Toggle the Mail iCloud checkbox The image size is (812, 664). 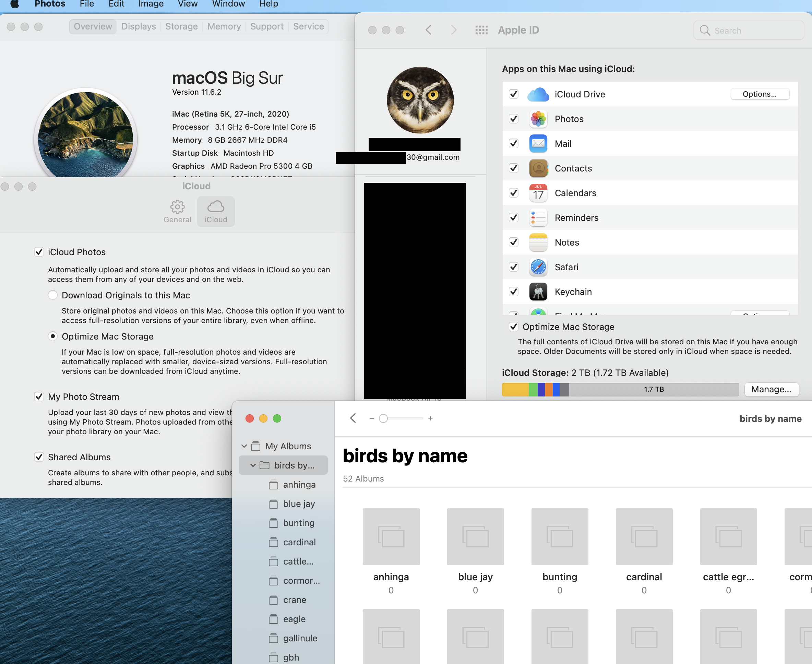click(514, 143)
